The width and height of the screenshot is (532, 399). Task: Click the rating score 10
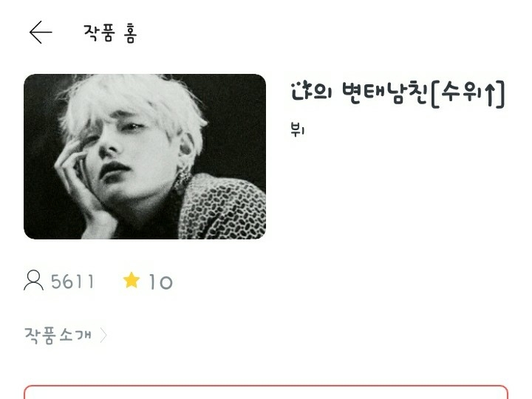click(160, 282)
